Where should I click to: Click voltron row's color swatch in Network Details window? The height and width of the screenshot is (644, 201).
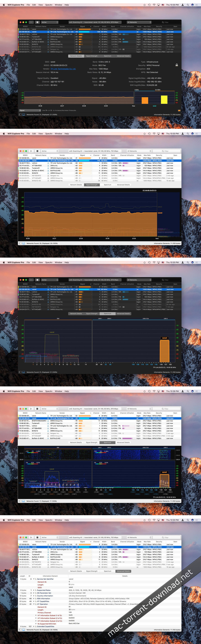click(19, 34)
